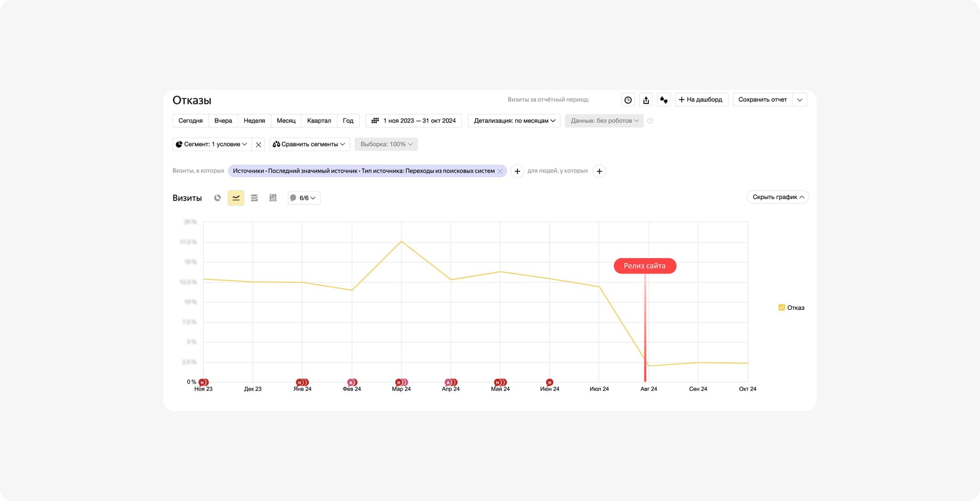Click the Релиз сайта chart marker
This screenshot has height=501, width=980.
(x=645, y=266)
